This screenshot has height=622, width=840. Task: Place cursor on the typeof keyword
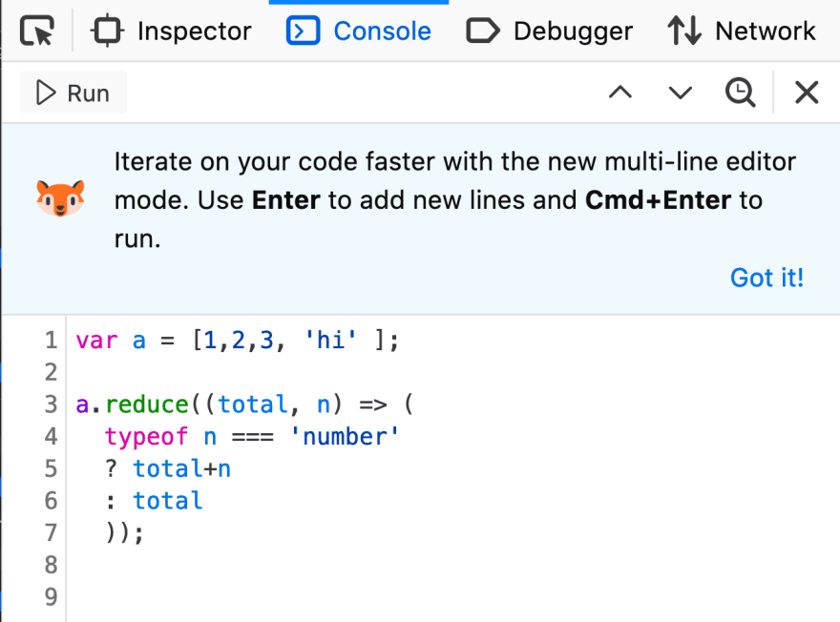tap(148, 437)
